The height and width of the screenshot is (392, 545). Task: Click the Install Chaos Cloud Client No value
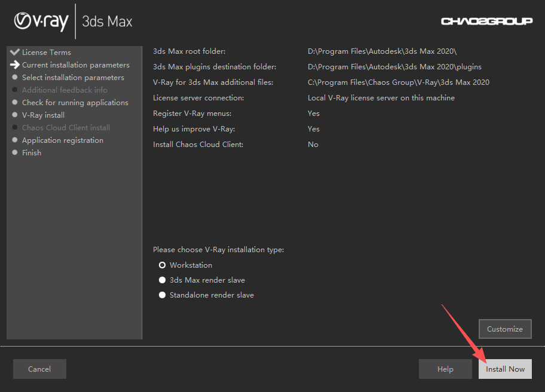313,145
